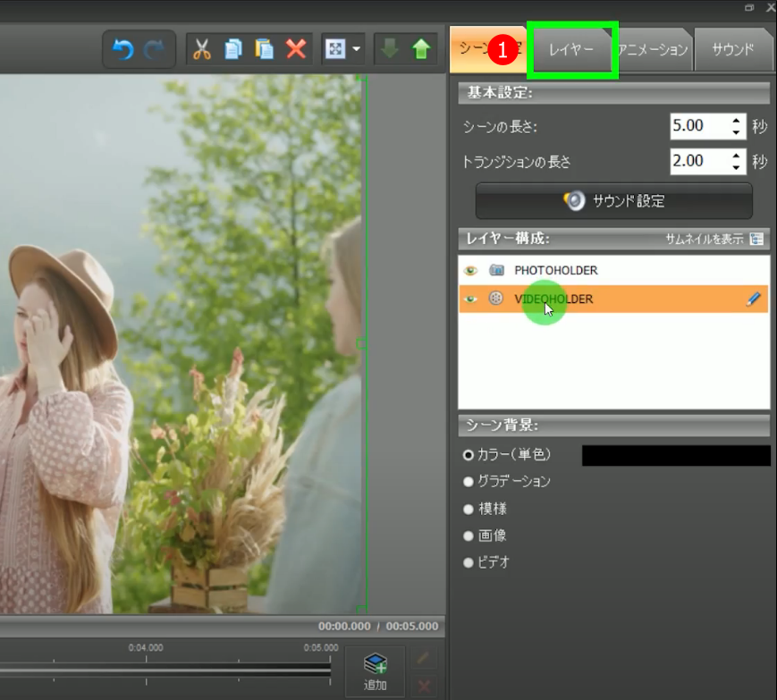Click the undo arrow icon

point(122,49)
